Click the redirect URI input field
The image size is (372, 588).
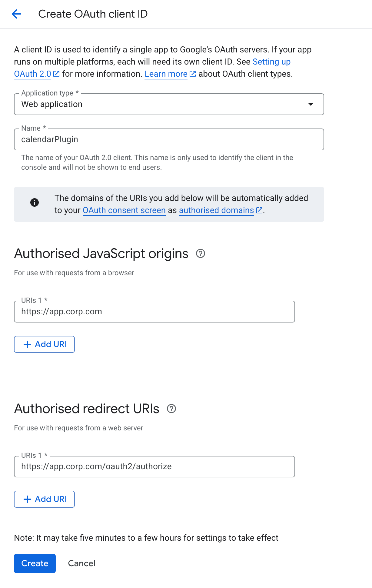154,466
